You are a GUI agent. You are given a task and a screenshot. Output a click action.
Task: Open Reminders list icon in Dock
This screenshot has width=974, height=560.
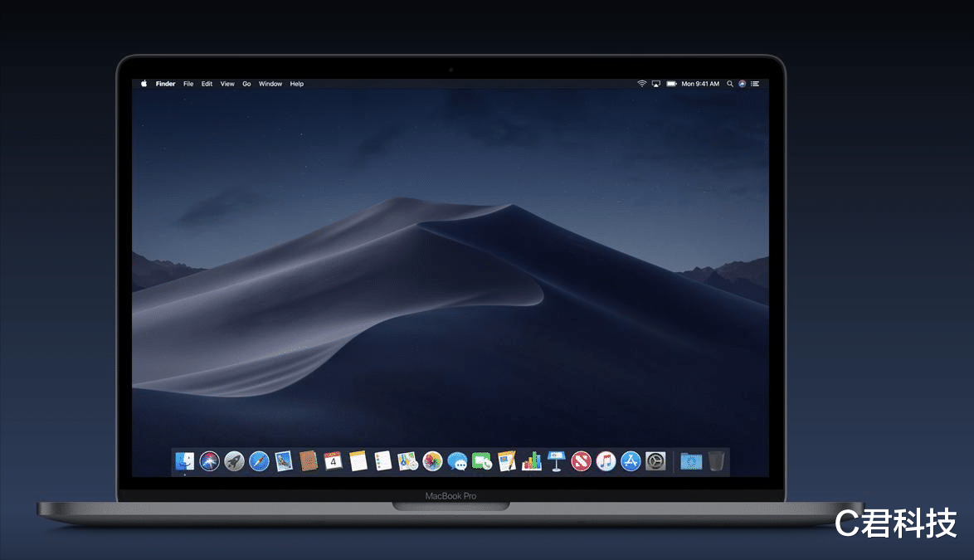point(383,461)
